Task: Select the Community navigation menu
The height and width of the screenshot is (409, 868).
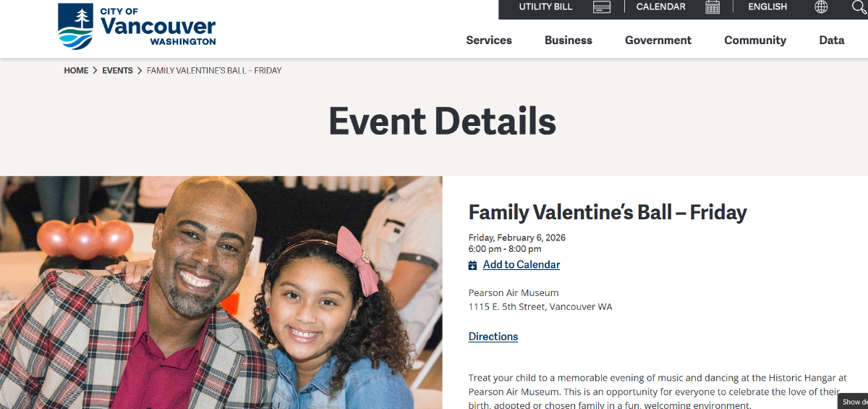Action: pos(755,41)
